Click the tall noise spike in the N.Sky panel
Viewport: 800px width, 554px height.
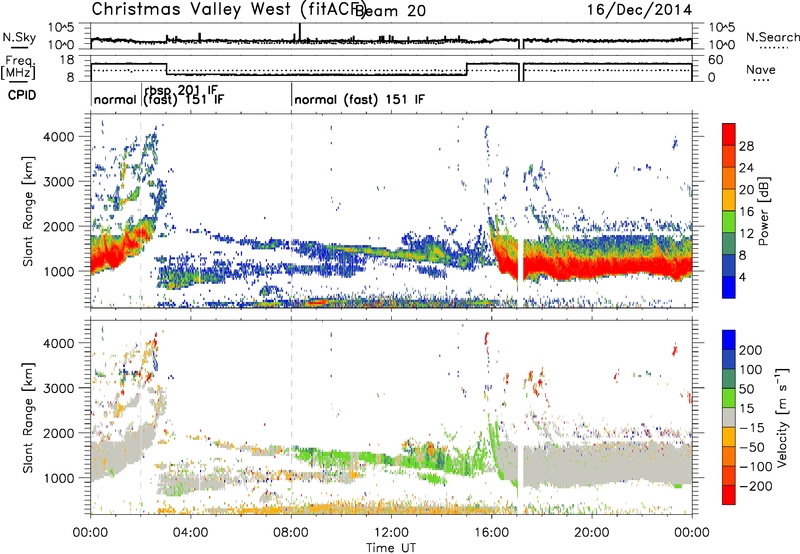[x=299, y=32]
